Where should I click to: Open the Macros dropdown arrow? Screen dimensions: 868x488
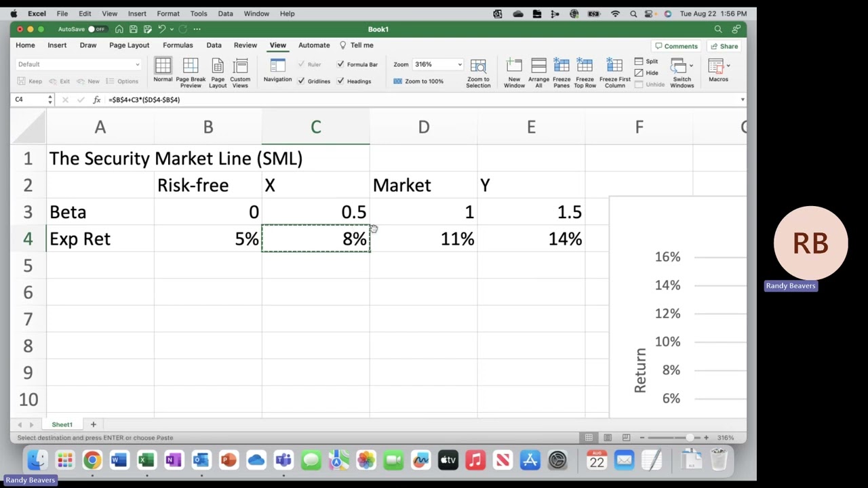click(x=728, y=66)
